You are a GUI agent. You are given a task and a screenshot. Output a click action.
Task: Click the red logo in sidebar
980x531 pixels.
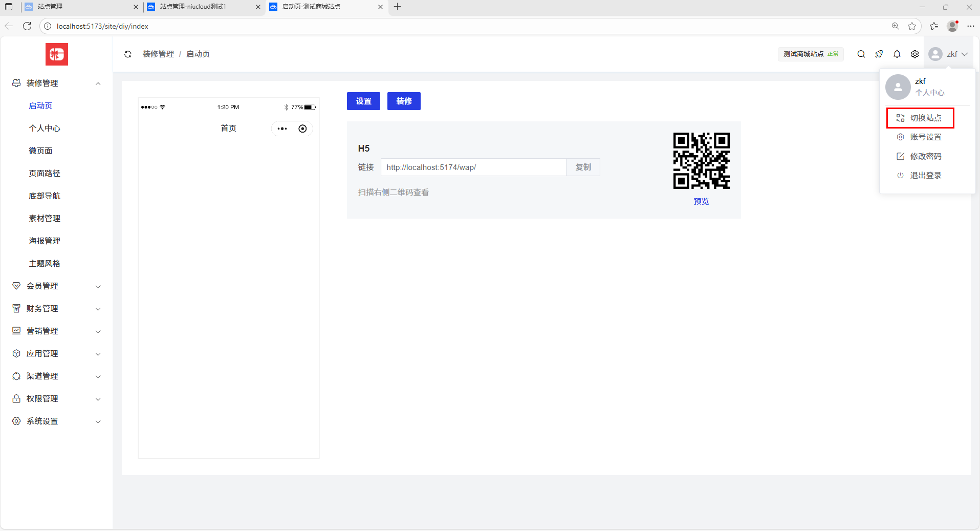(x=57, y=54)
